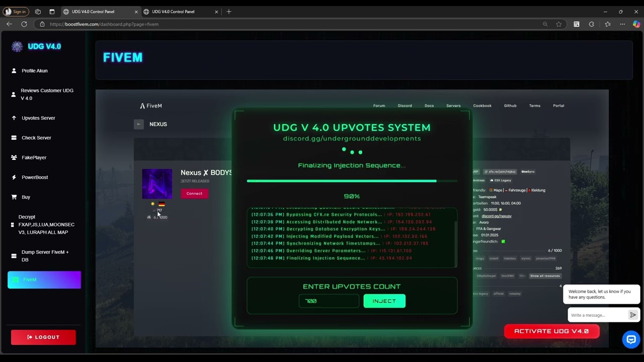
Task: Click the FakePlayer group icon
Action: [14, 157]
